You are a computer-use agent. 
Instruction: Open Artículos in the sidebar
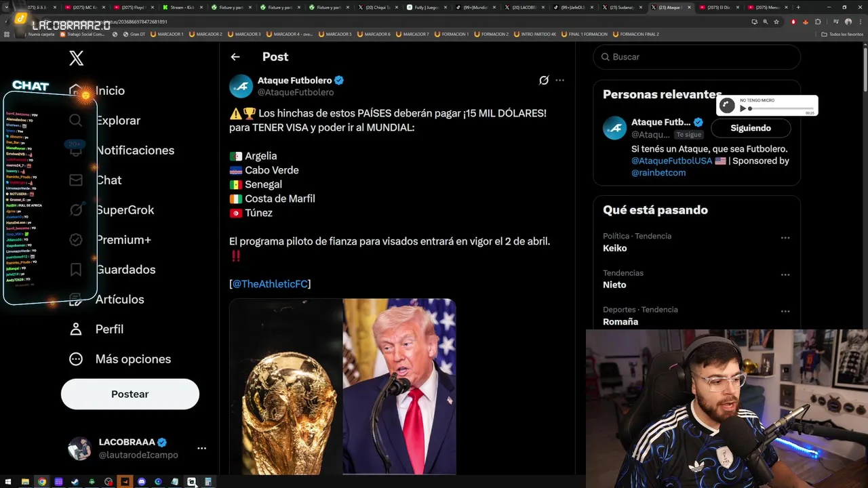(x=106, y=300)
